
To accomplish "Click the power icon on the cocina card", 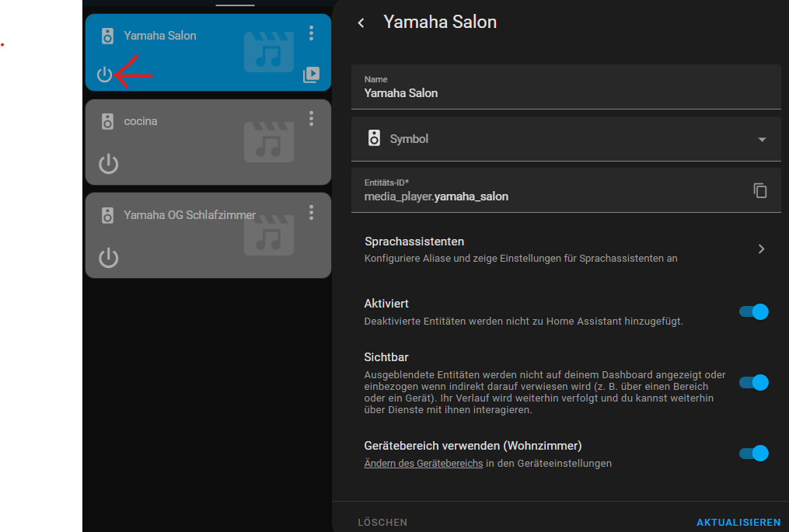I will tap(108, 164).
